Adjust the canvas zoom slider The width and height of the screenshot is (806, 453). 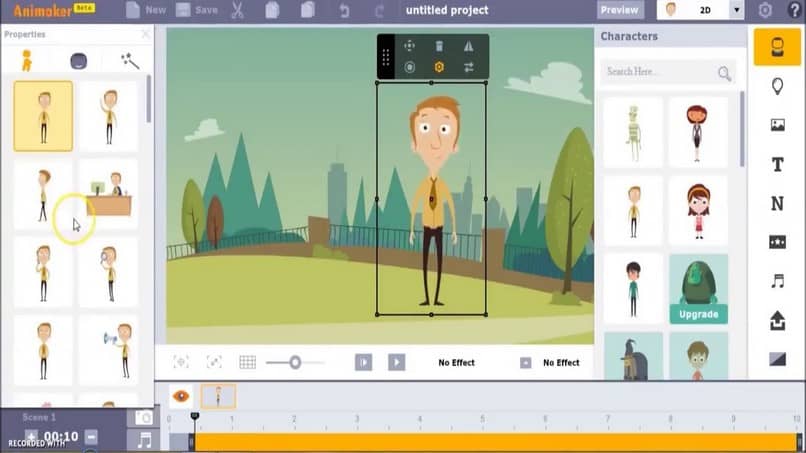[x=295, y=363]
